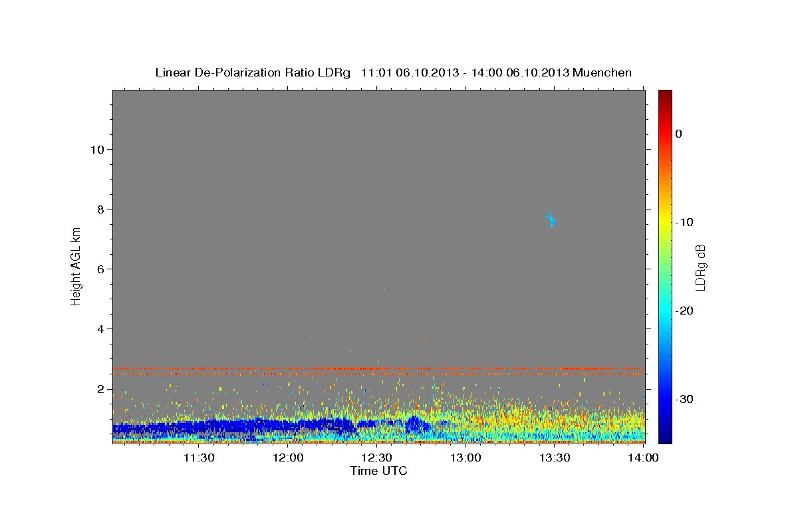Click the plot title 'Linear De-Polarization Ratio LDRg'

253,72
